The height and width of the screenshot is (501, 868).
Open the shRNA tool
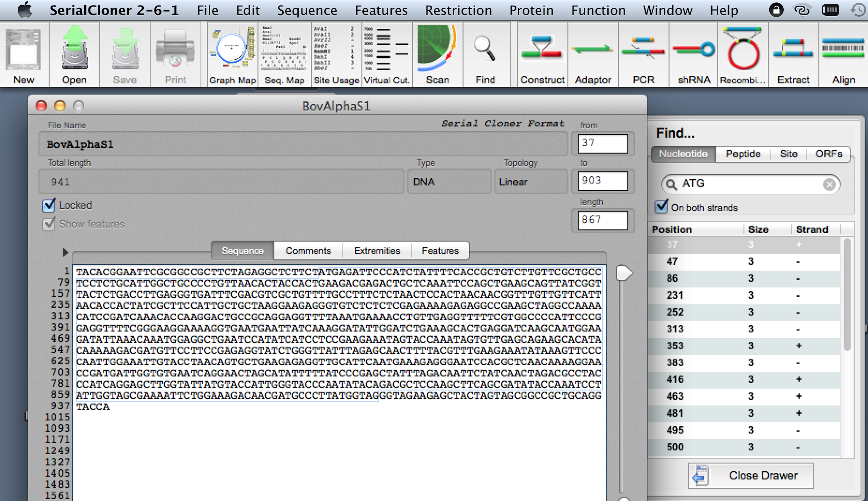[x=694, y=55]
